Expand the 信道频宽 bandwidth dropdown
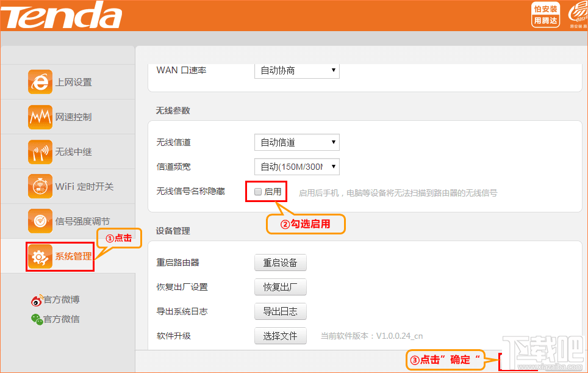Viewport: 588px width, 373px height. [x=296, y=166]
